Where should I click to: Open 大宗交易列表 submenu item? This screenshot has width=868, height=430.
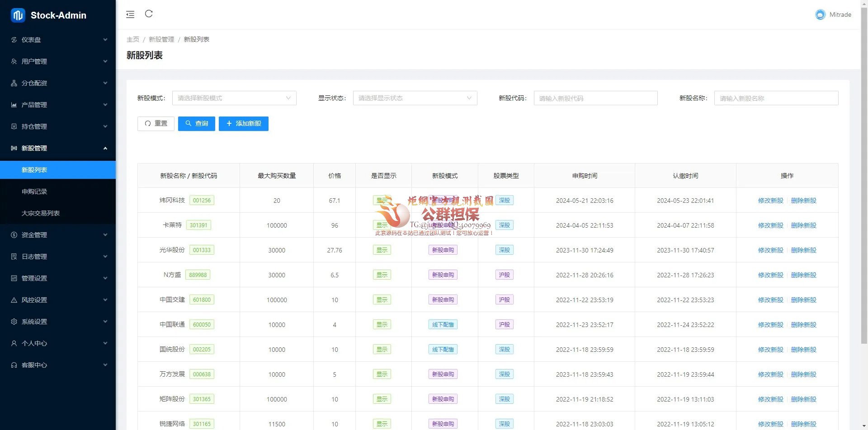tap(58, 213)
